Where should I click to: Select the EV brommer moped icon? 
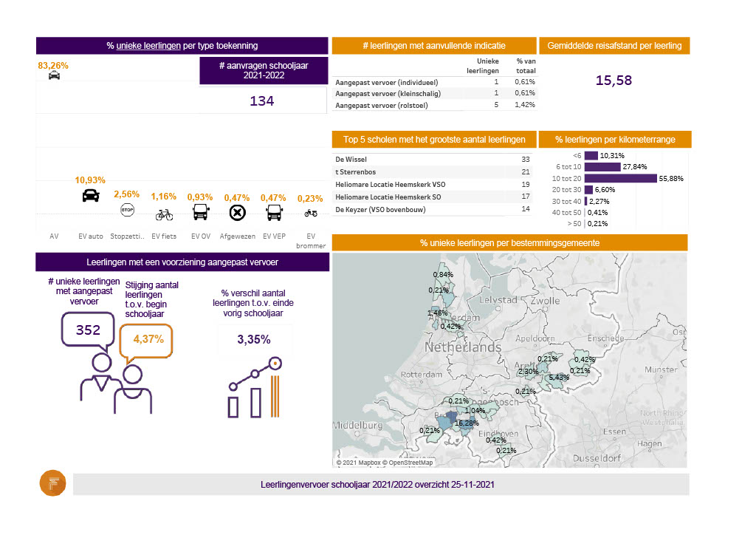click(x=311, y=213)
